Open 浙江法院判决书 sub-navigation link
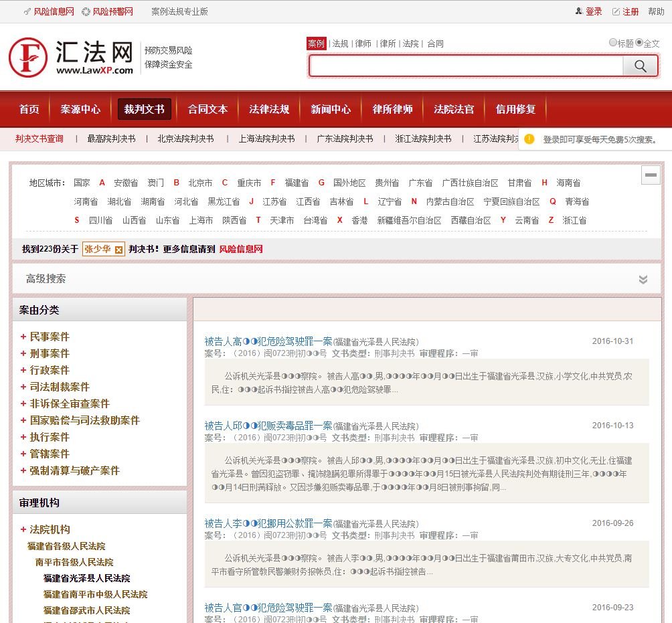672x623 pixels. [424, 139]
